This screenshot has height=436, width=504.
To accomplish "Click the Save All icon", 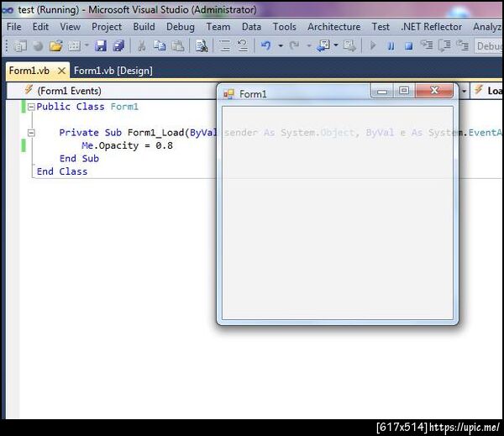I will coord(118,46).
